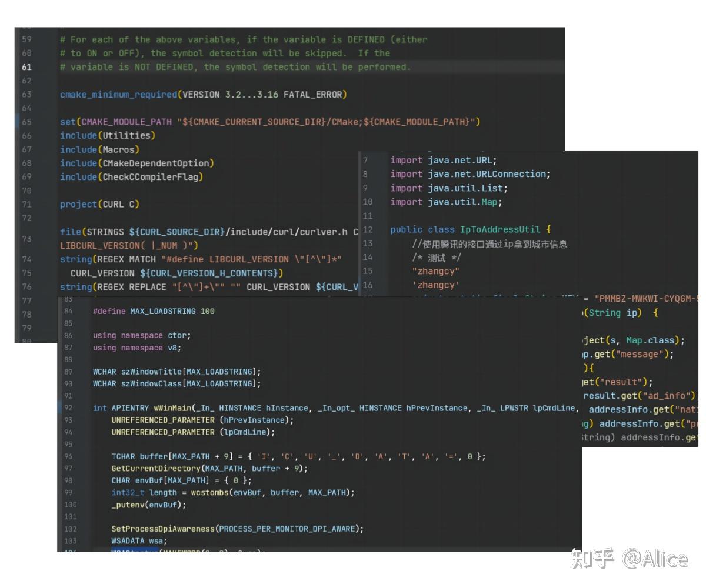This screenshot has height=588, width=706.
Task: Place cursor on set(CMAKE_MODULE_PATH line
Action: click(x=271, y=122)
